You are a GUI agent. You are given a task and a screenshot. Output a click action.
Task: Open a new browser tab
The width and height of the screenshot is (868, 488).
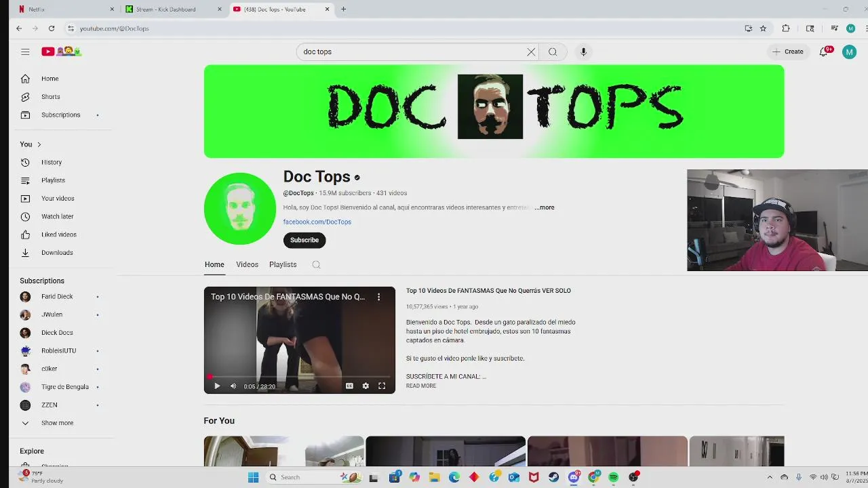pyautogui.click(x=343, y=9)
